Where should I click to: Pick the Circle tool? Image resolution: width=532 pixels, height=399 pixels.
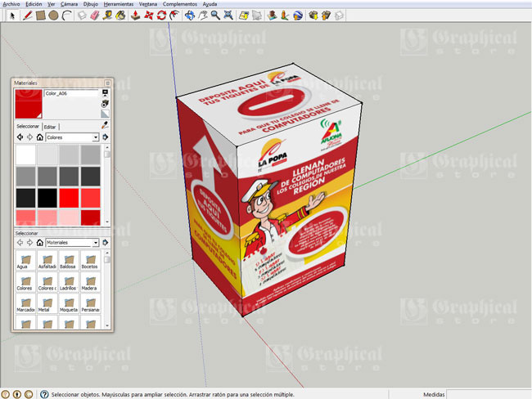(53, 16)
